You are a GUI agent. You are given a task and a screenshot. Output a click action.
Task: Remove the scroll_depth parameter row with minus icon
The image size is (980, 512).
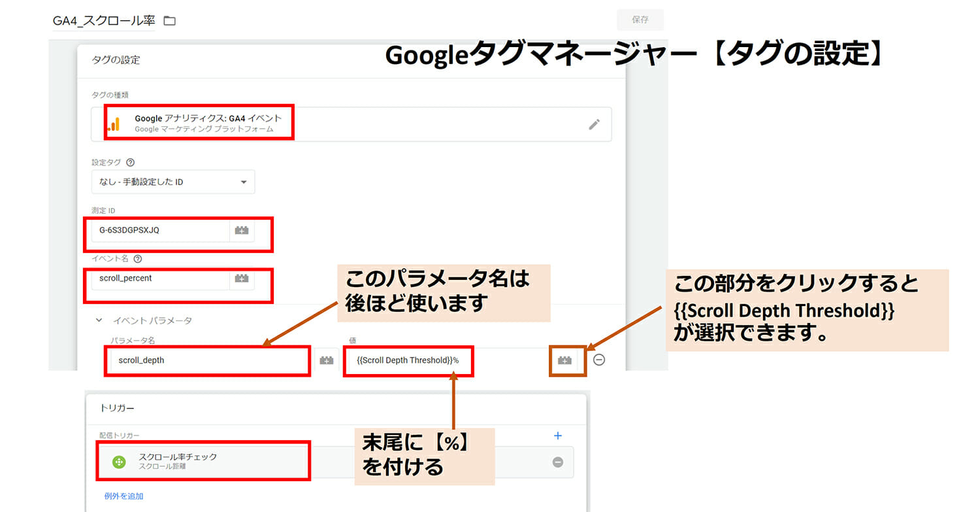click(x=598, y=360)
